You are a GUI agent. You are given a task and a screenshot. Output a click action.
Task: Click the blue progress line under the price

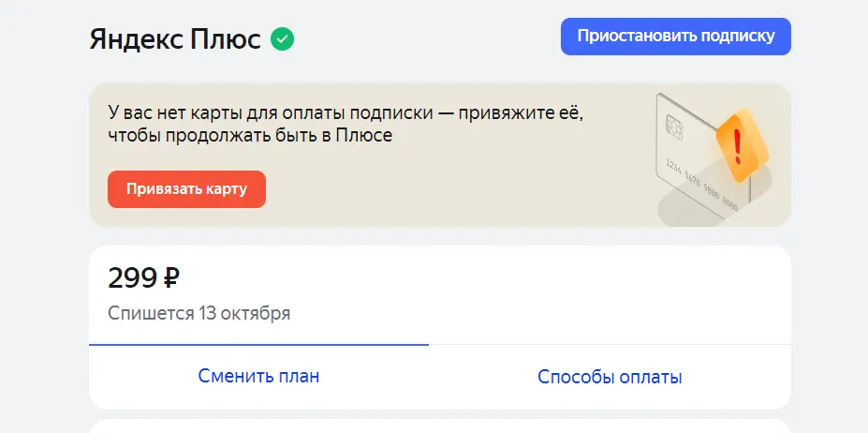[x=258, y=345]
